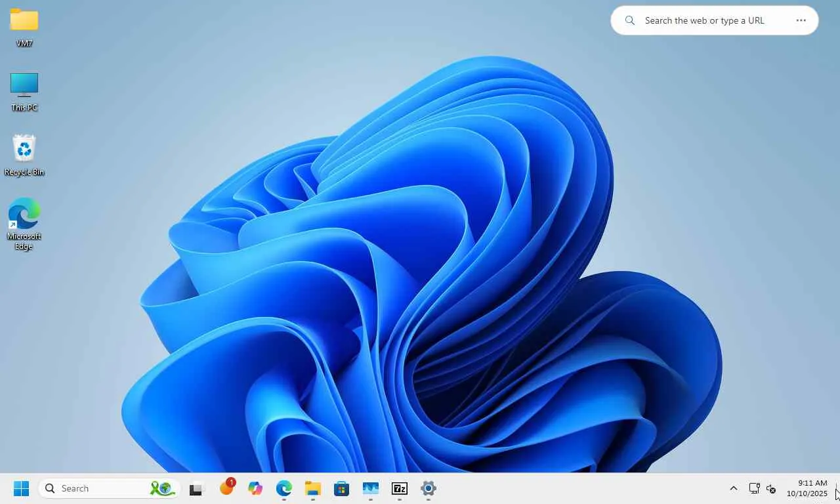Screen dimensions: 840x504
Task: Open the clock and date flyout
Action: click(808, 488)
